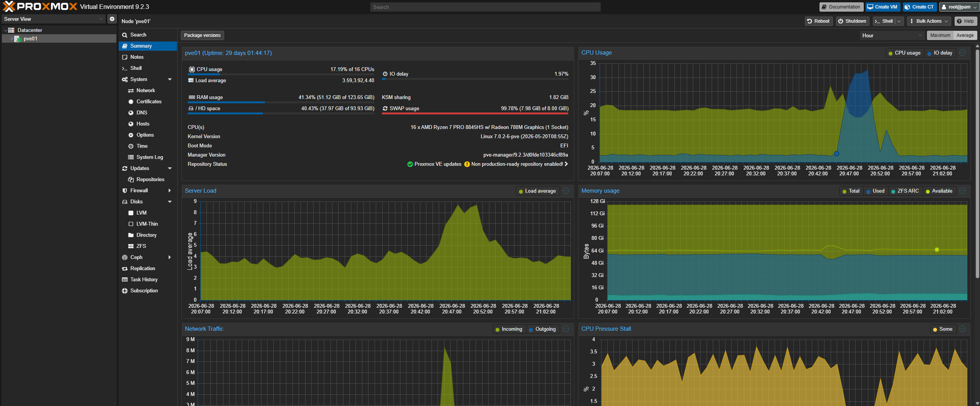Open the Shell options dropdown arrow

899,21
